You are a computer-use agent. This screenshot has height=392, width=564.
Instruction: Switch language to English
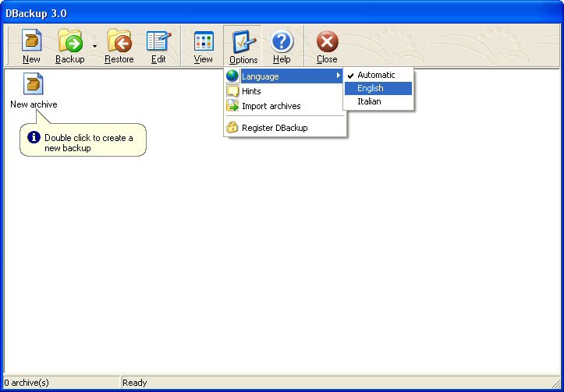tap(378, 88)
